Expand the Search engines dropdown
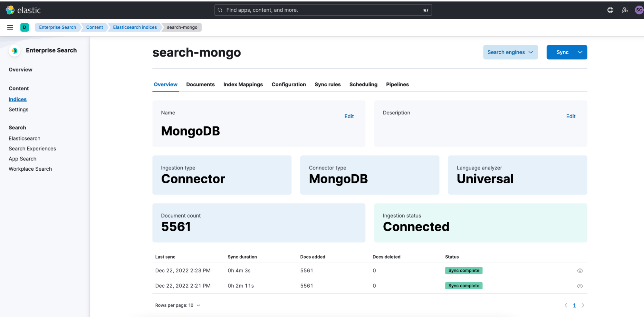This screenshot has height=317, width=644. click(x=510, y=52)
